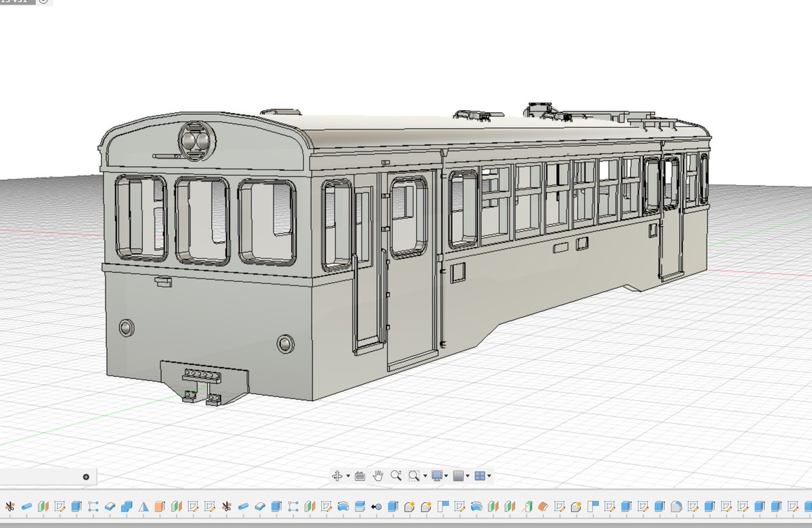Select the Fillet rounded-corner feature in the timeline
This screenshot has height=528, width=812.
point(676,506)
